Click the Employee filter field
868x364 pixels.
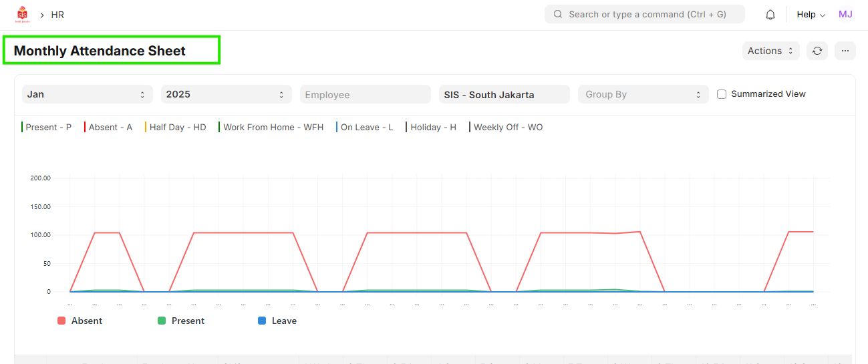[x=365, y=94]
